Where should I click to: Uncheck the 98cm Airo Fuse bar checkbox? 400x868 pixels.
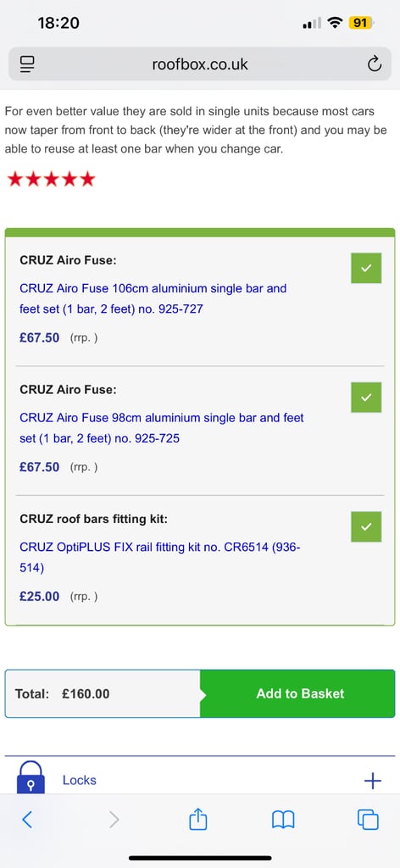pyautogui.click(x=366, y=398)
